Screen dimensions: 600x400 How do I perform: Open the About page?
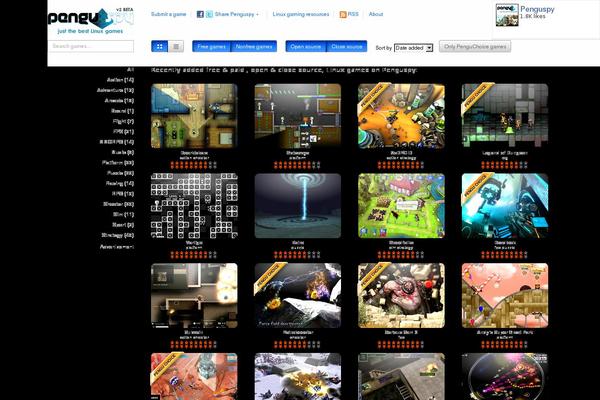376,14
